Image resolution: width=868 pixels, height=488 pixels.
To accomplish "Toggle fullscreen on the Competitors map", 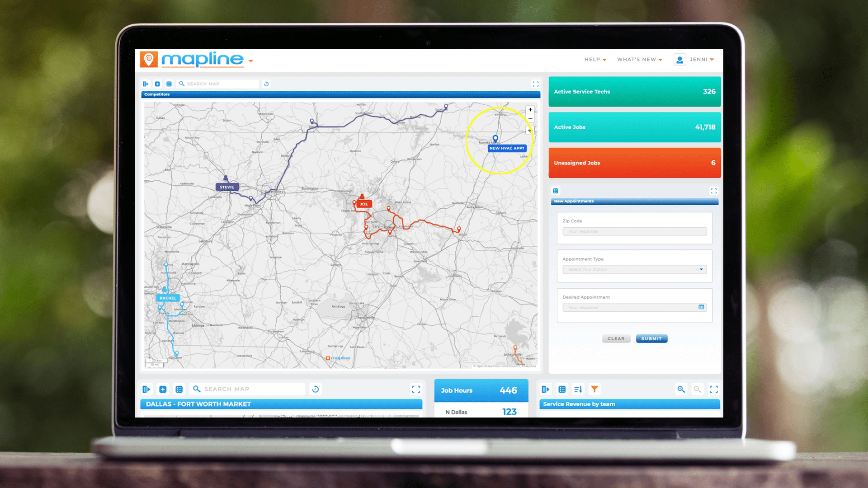I will coord(536,84).
